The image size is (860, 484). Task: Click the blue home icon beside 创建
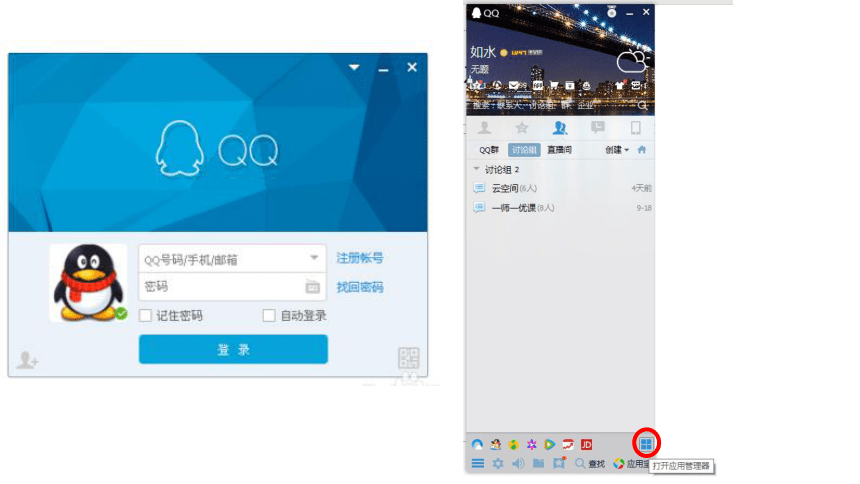pyautogui.click(x=642, y=150)
